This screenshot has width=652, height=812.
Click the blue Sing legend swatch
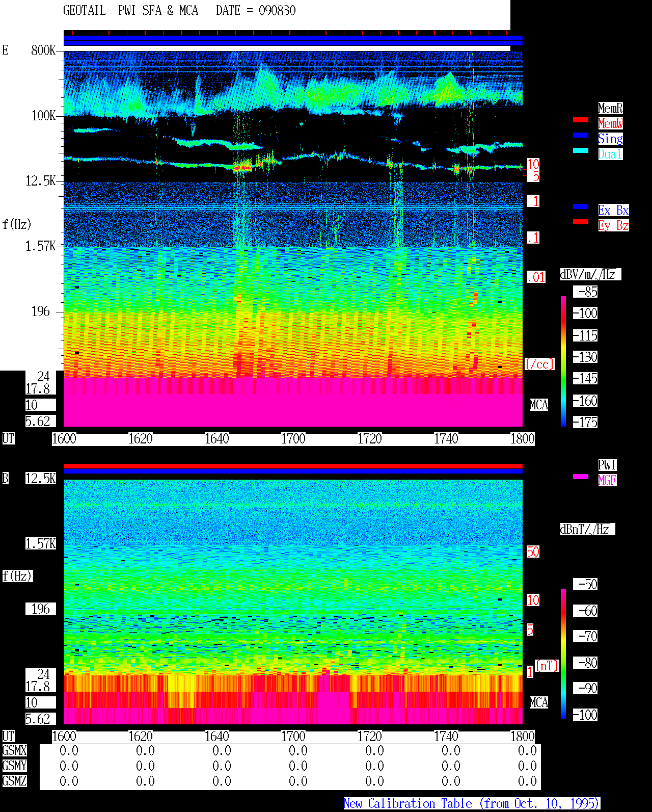click(x=581, y=135)
